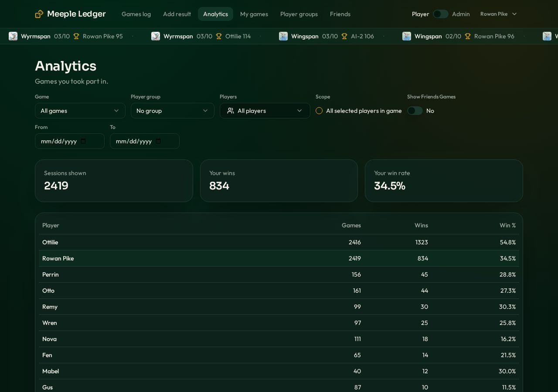Open the Games log tab
This screenshot has height=392, width=558.
click(136, 14)
